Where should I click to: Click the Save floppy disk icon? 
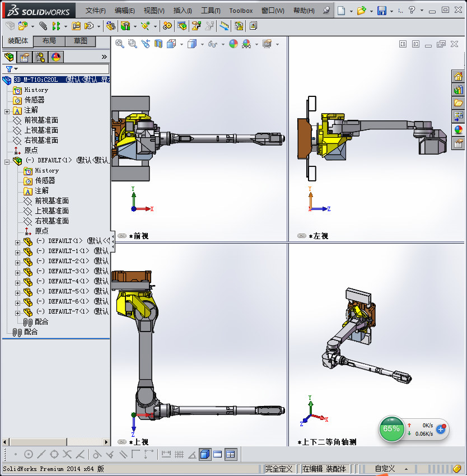382,11
